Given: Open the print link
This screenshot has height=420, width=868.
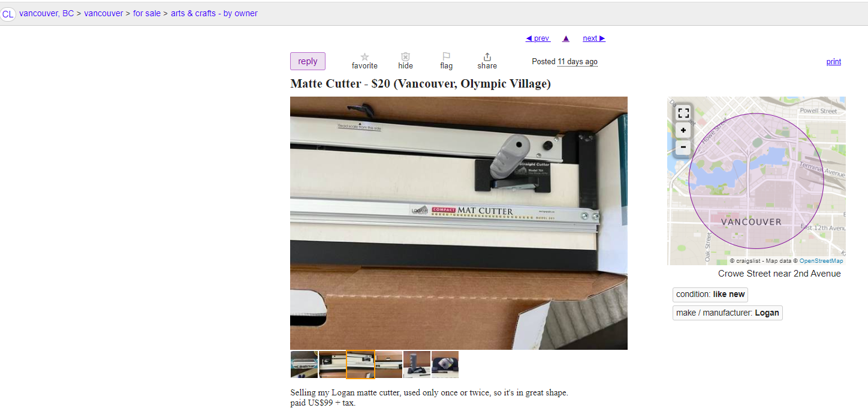Looking at the screenshot, I should tap(834, 62).
